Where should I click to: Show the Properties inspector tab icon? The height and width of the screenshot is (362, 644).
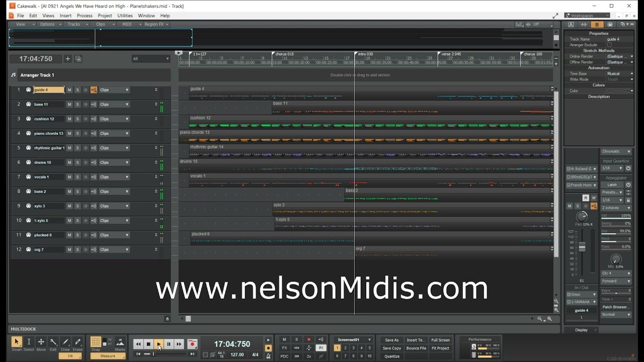point(597,24)
